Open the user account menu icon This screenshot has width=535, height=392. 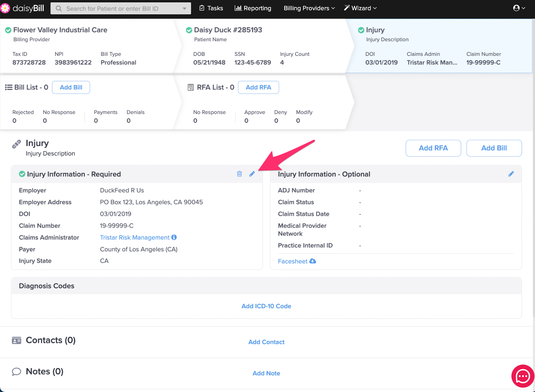pyautogui.click(x=519, y=8)
